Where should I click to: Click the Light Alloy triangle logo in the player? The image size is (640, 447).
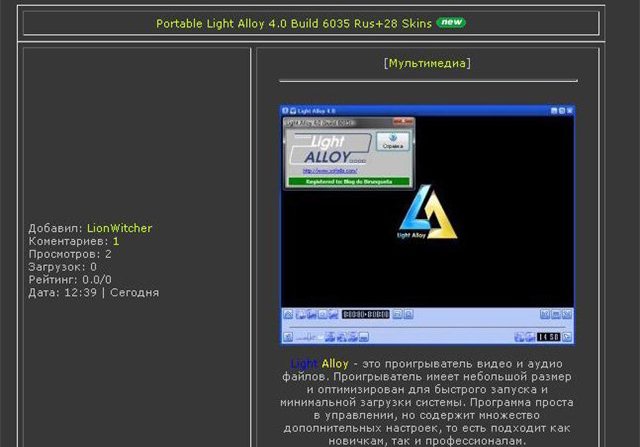[x=427, y=212]
